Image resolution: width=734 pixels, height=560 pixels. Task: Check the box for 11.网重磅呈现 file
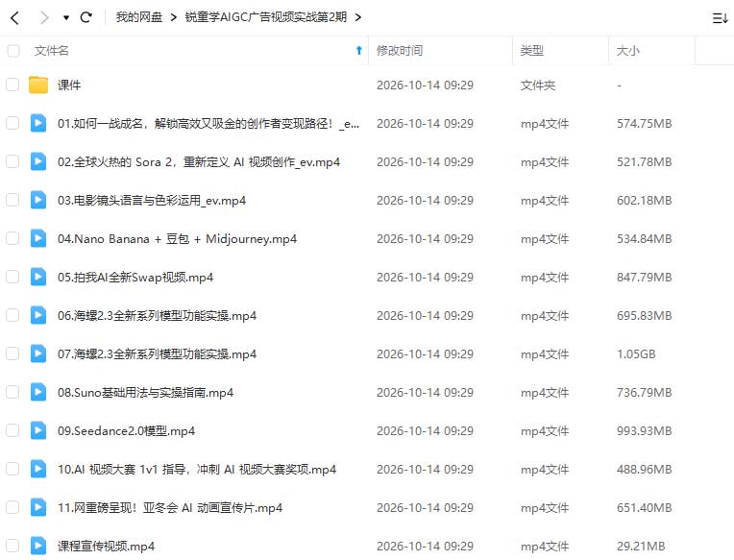[x=12, y=506]
